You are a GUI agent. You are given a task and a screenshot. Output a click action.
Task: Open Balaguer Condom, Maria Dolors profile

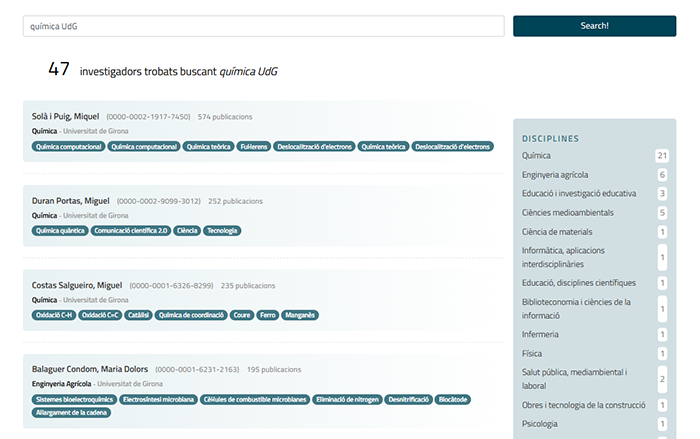[x=91, y=369]
